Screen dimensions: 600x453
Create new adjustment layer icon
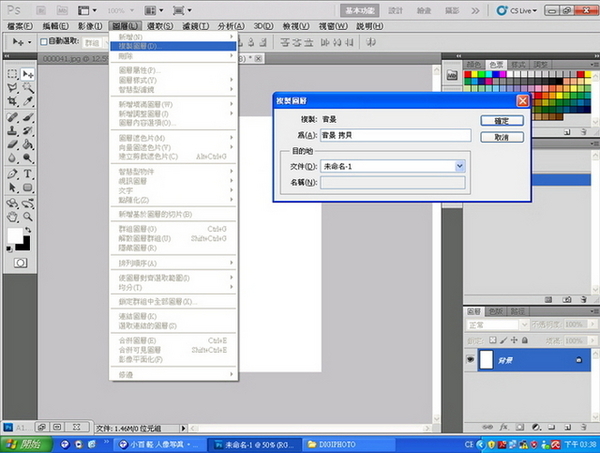coord(536,427)
